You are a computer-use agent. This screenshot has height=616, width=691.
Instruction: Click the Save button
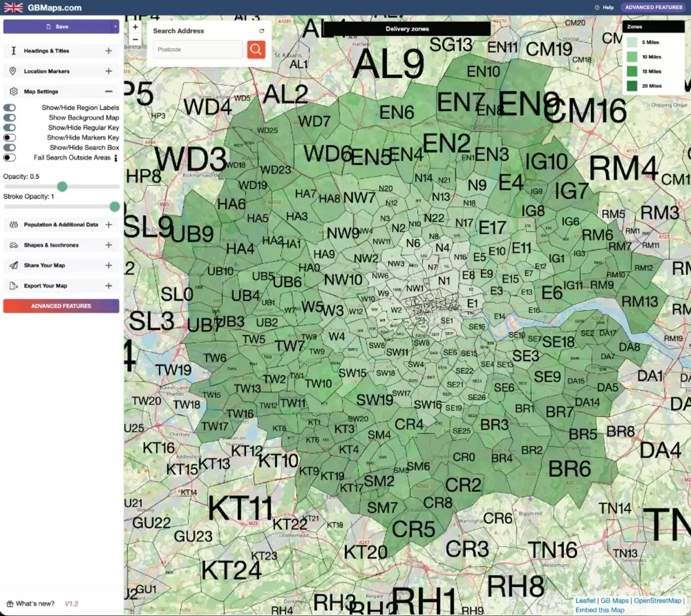[x=58, y=26]
